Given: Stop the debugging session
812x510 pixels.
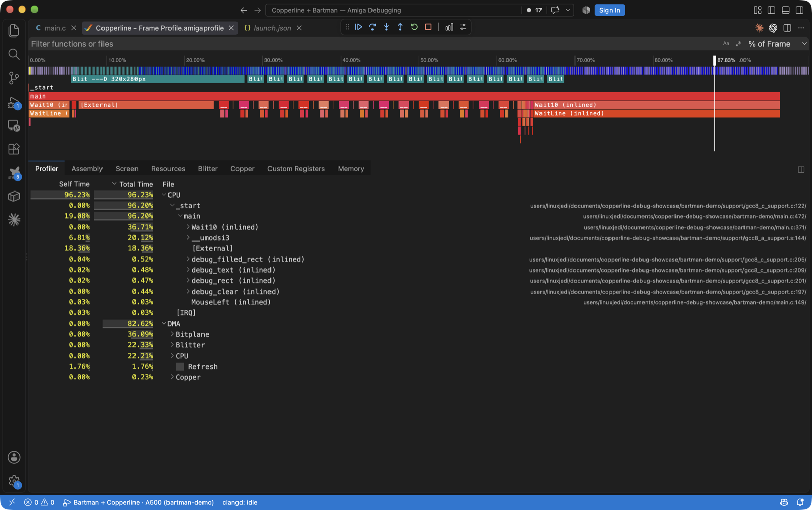Looking at the screenshot, I should 428,27.
